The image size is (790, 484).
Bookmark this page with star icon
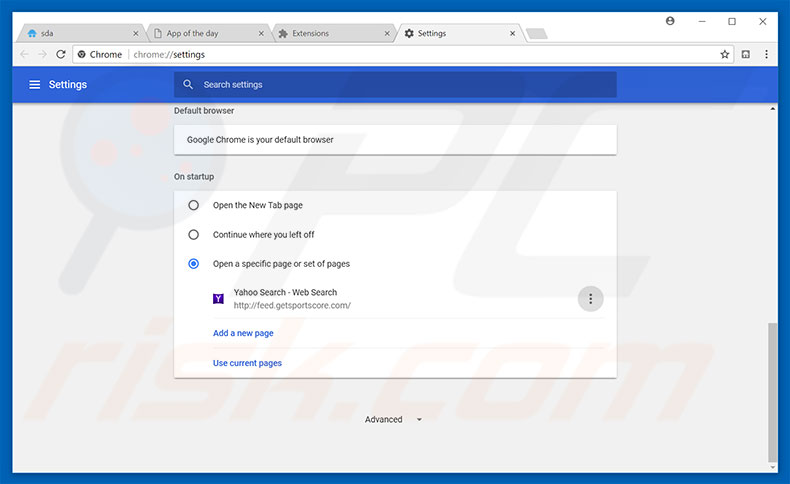[x=725, y=54]
